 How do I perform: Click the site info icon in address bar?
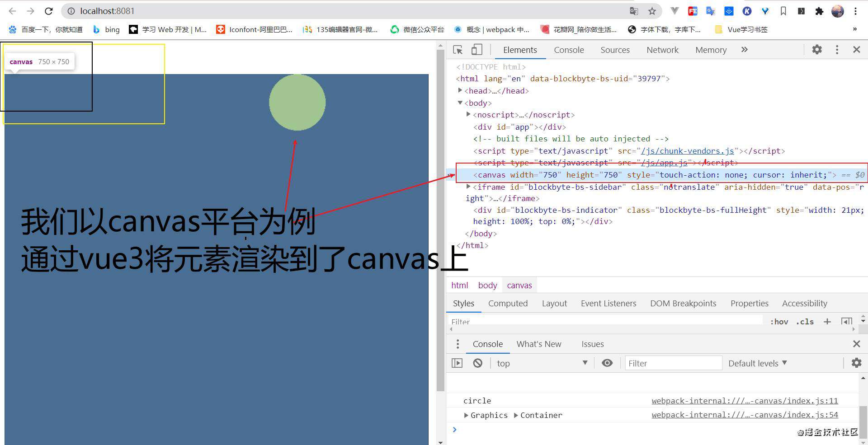71,11
